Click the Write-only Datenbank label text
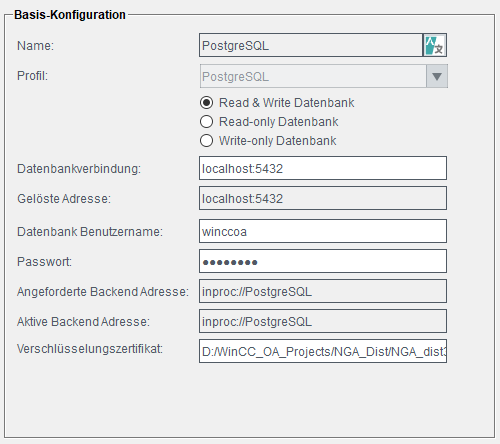Image resolution: width=500 pixels, height=444 pixels. pyautogui.click(x=277, y=141)
